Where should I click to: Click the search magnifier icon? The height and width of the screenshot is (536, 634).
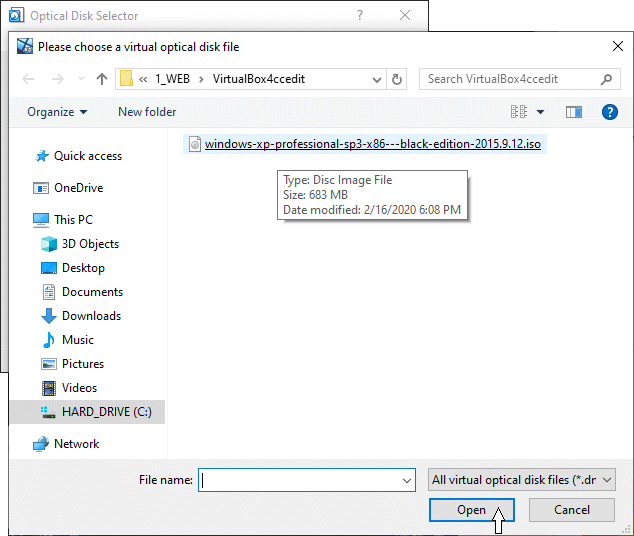pos(607,79)
